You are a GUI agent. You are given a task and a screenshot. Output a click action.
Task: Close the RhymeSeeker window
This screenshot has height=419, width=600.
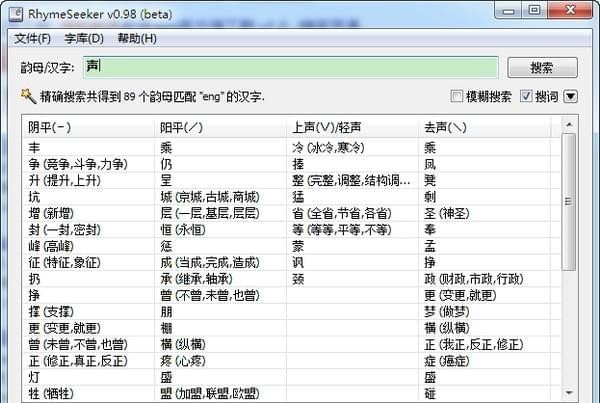(570, 10)
